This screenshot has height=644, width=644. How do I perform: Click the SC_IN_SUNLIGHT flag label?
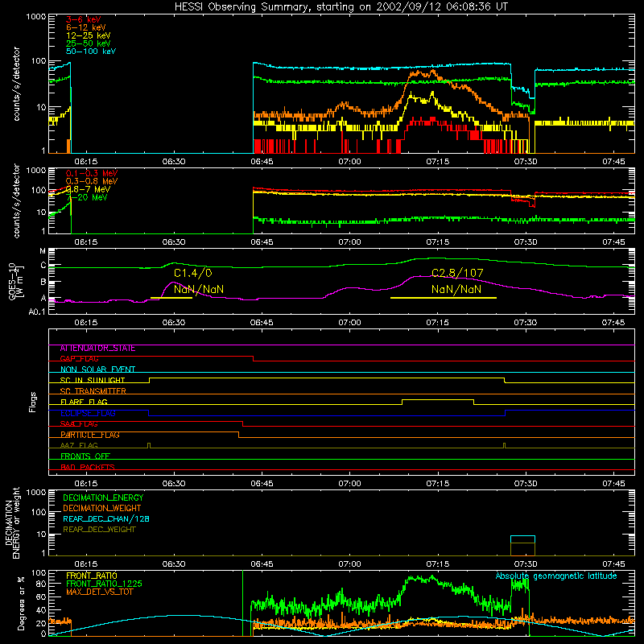tap(93, 380)
